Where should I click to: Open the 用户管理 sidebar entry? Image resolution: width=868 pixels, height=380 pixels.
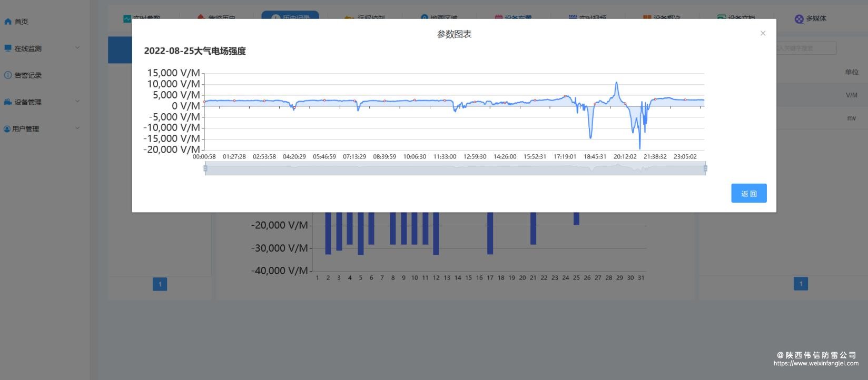pos(26,129)
